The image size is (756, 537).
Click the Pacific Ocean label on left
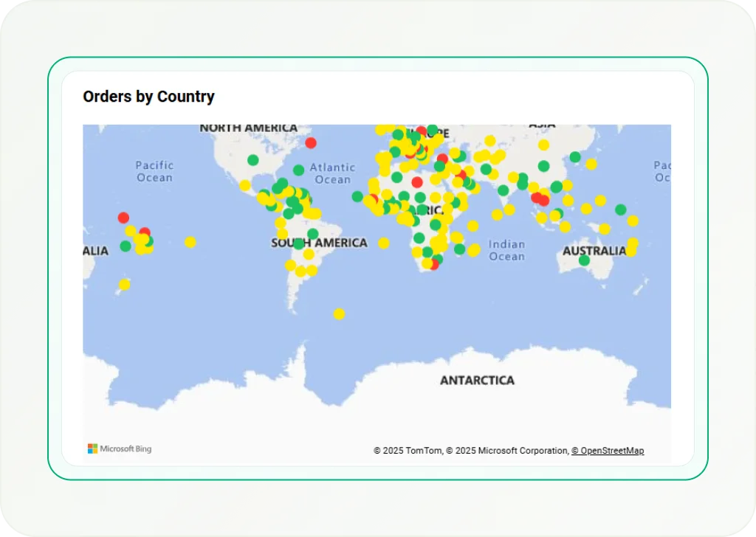click(154, 171)
